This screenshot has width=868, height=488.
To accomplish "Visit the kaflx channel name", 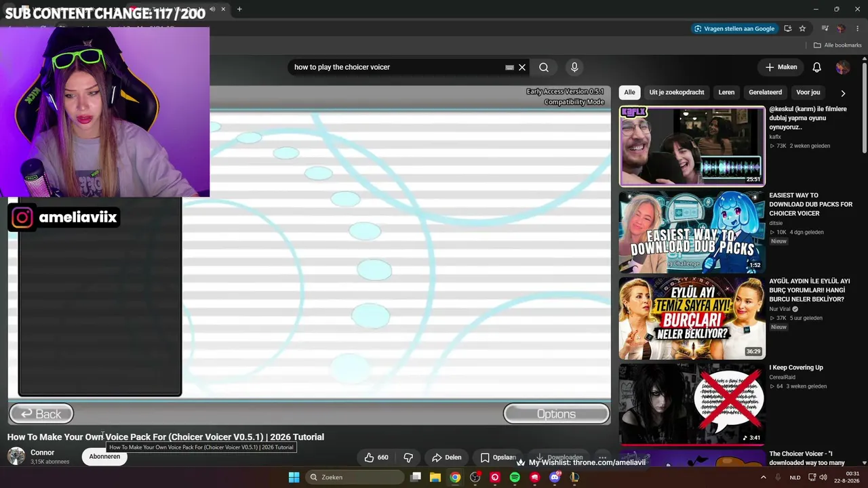I will click(775, 137).
